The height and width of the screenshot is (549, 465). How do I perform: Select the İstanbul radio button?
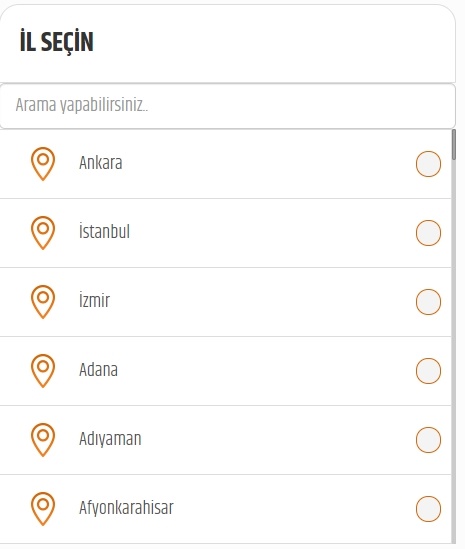pos(428,233)
